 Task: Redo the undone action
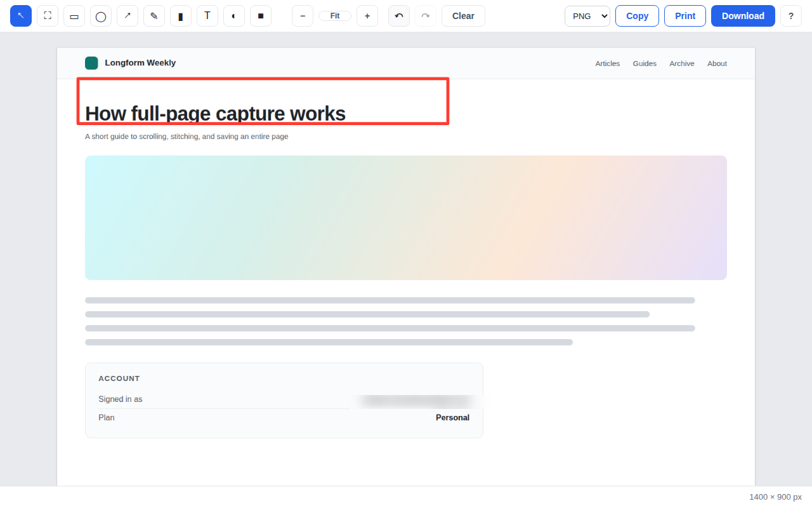pyautogui.click(x=426, y=16)
